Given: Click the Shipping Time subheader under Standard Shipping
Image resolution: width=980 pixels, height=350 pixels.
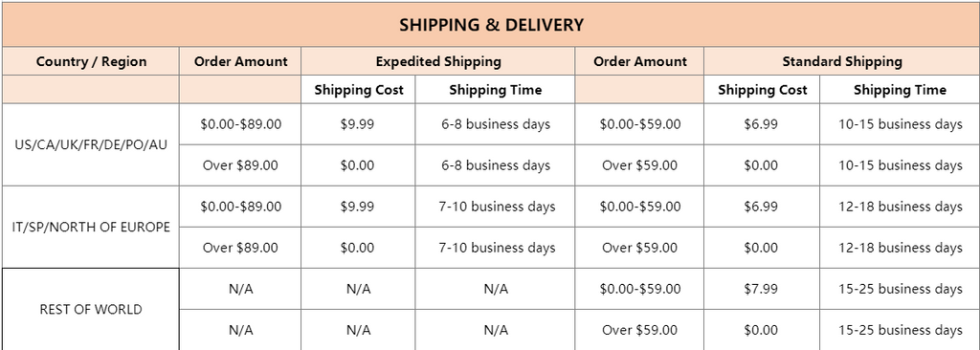Looking at the screenshot, I should point(900,89).
